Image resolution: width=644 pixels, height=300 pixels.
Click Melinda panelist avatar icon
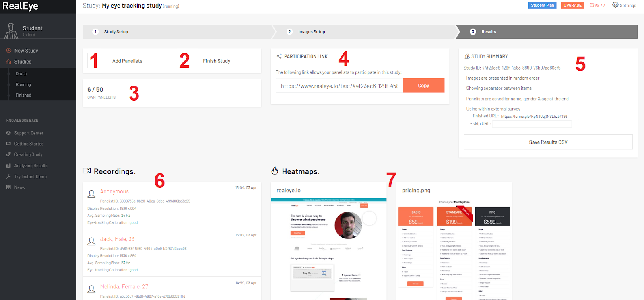point(91,289)
